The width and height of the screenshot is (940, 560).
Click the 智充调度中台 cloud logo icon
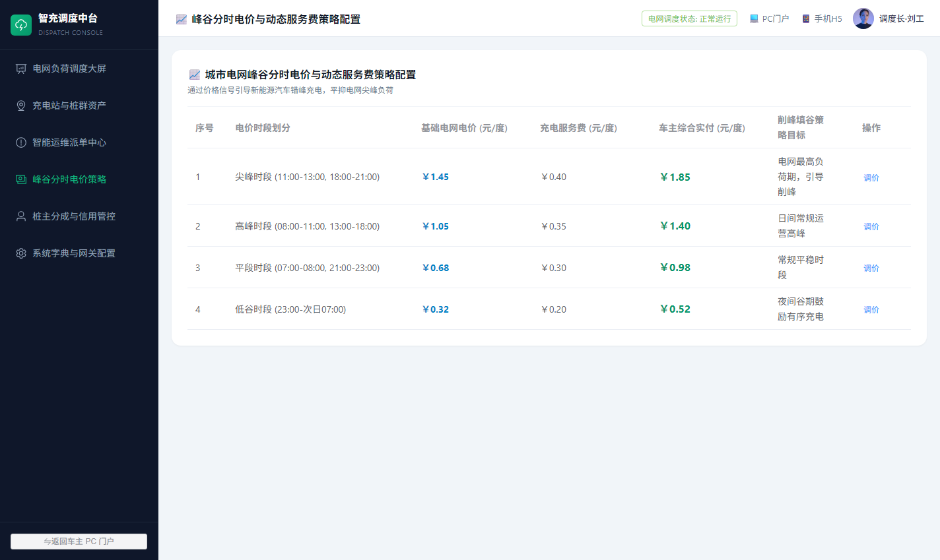pos(21,25)
